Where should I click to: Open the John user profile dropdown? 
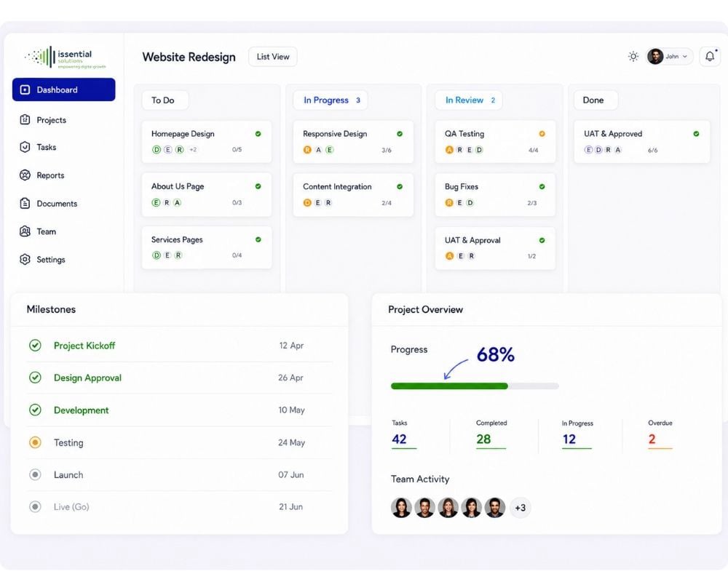(x=670, y=57)
